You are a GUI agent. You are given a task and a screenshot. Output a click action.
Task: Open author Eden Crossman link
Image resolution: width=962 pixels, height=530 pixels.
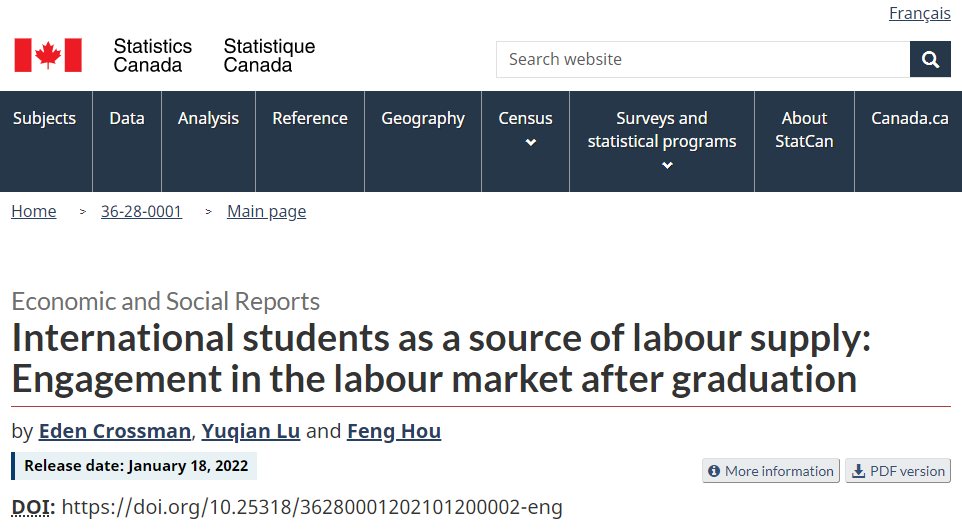(115, 431)
